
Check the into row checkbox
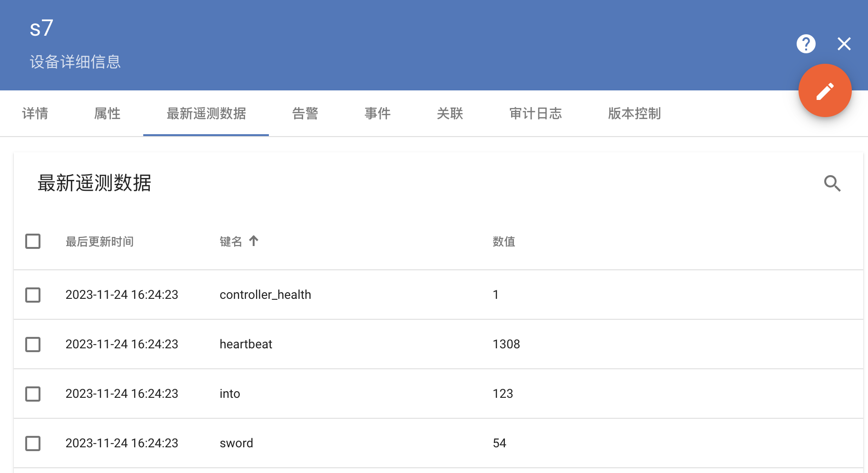point(33,394)
